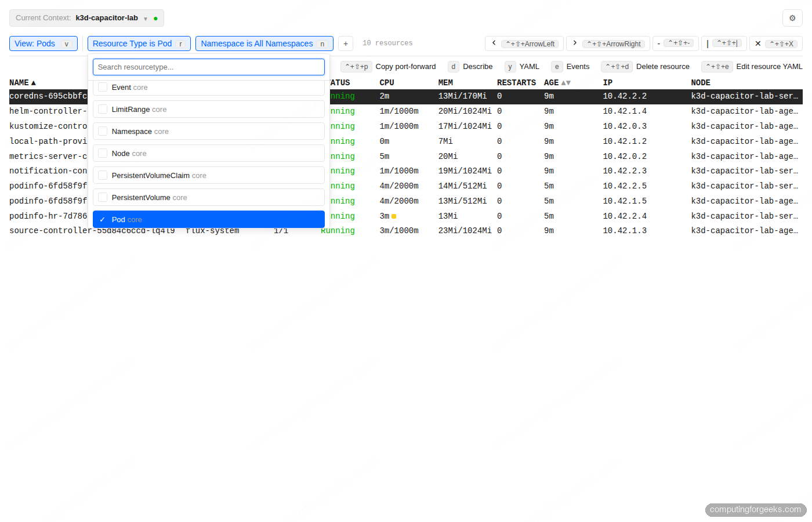The image size is (812, 522).
Task: Sort by the IP column header
Action: tap(608, 83)
